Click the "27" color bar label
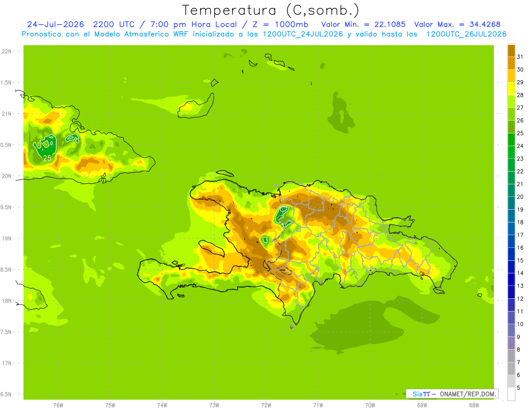The height and width of the screenshot is (411, 532). click(520, 108)
